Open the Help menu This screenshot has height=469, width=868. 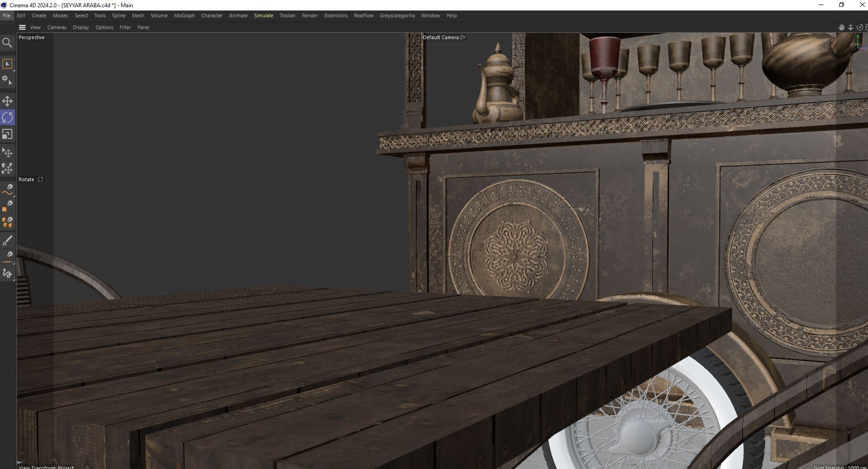tap(452, 15)
